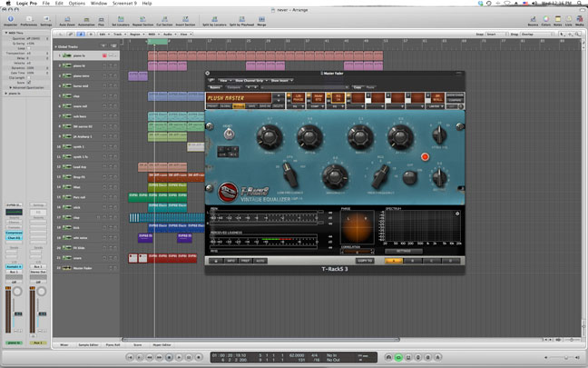Open the Show Insert dropdown
Viewport: 588px width, 368px height.
pos(281,80)
